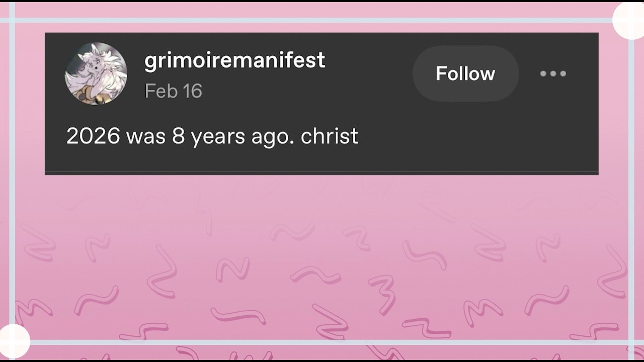Click the "Feb 16" post date
The height and width of the screenshot is (362, 644).
[173, 91]
